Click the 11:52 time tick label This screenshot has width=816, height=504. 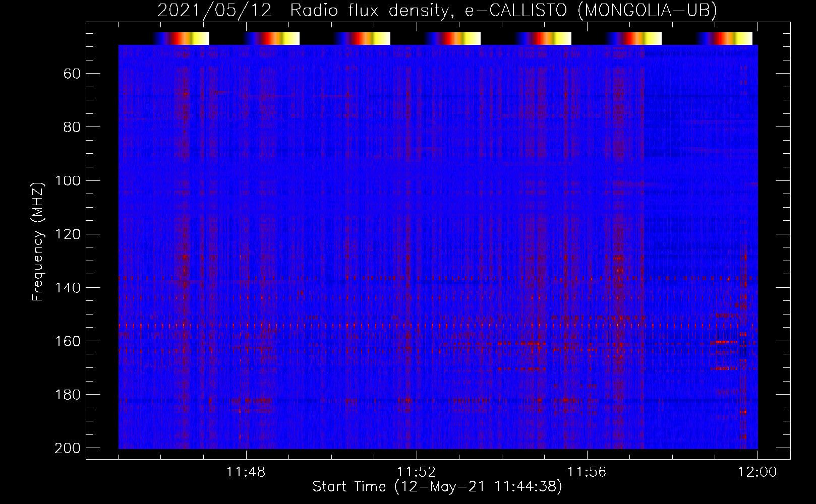[417, 472]
